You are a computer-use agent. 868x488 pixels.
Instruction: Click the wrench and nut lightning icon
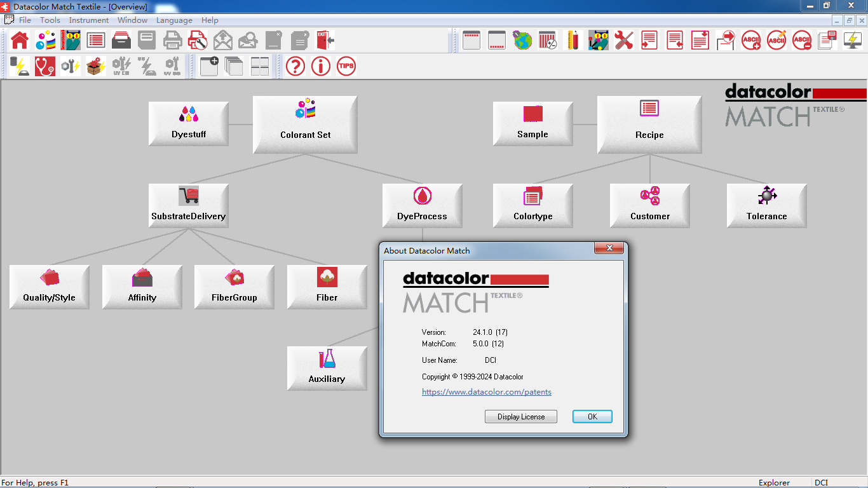coord(71,66)
